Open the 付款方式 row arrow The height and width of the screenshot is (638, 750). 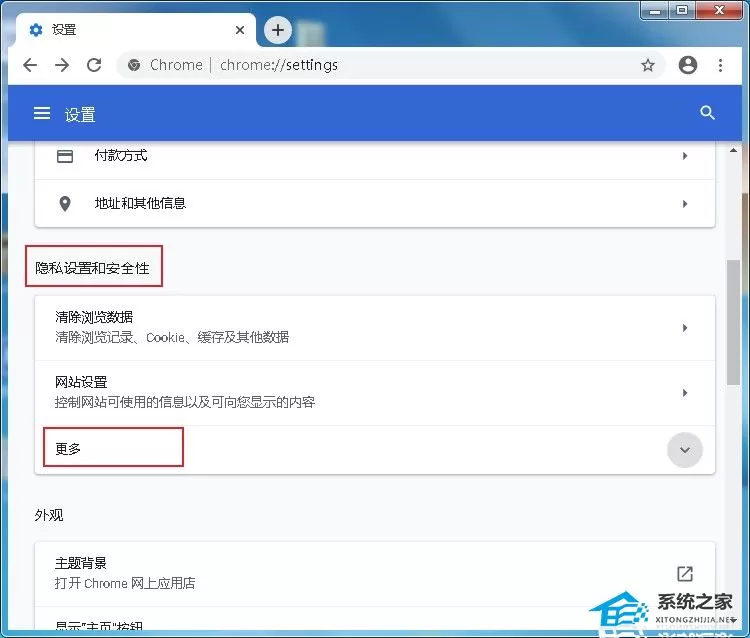click(685, 156)
